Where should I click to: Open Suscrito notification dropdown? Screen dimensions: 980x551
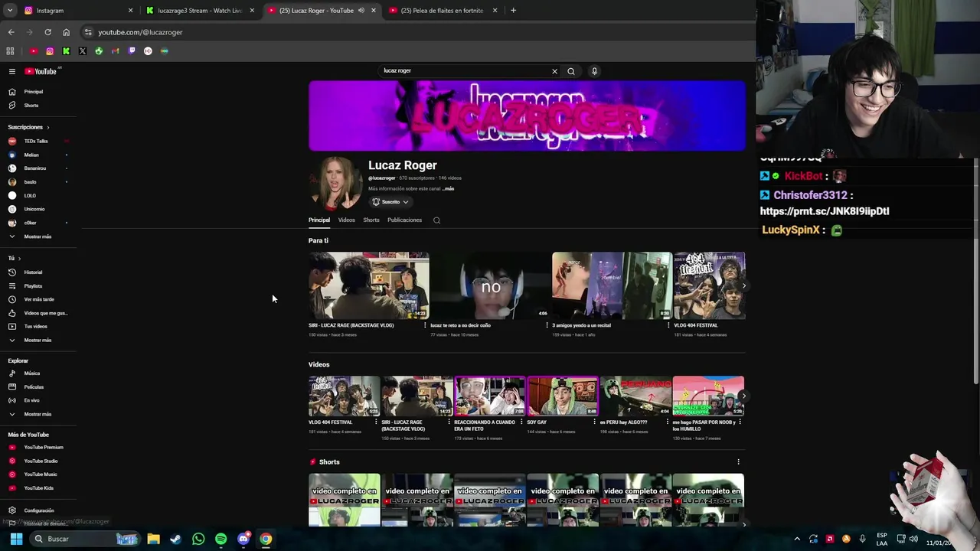390,202
